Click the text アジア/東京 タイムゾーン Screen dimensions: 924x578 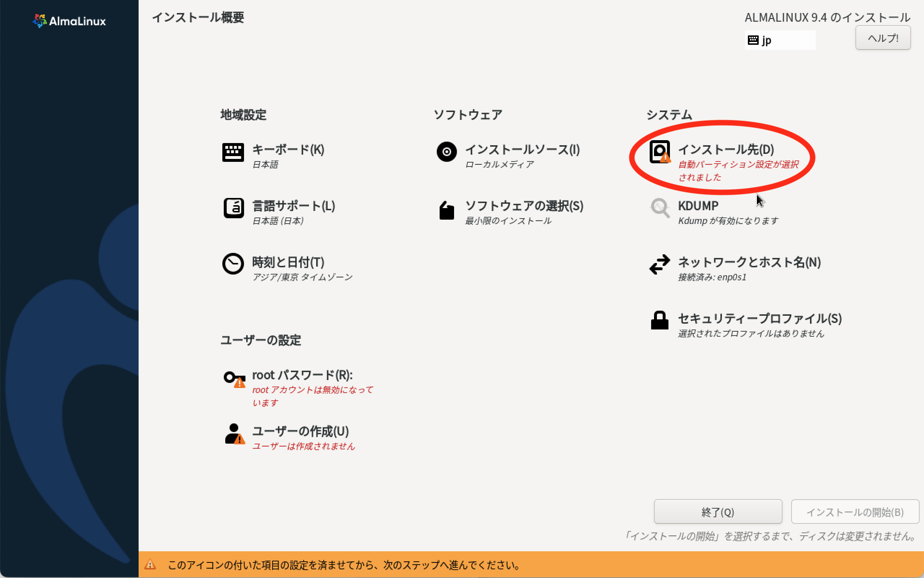[x=302, y=277]
